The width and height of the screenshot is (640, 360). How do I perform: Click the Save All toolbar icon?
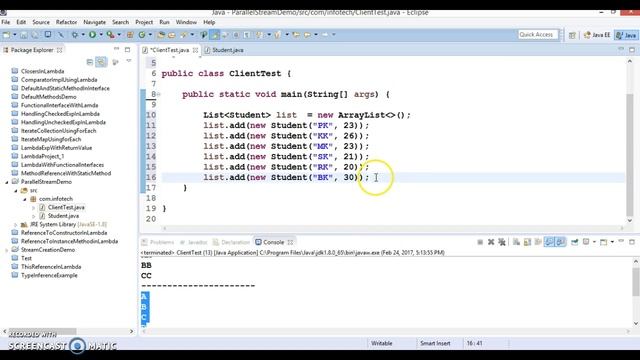point(35,35)
